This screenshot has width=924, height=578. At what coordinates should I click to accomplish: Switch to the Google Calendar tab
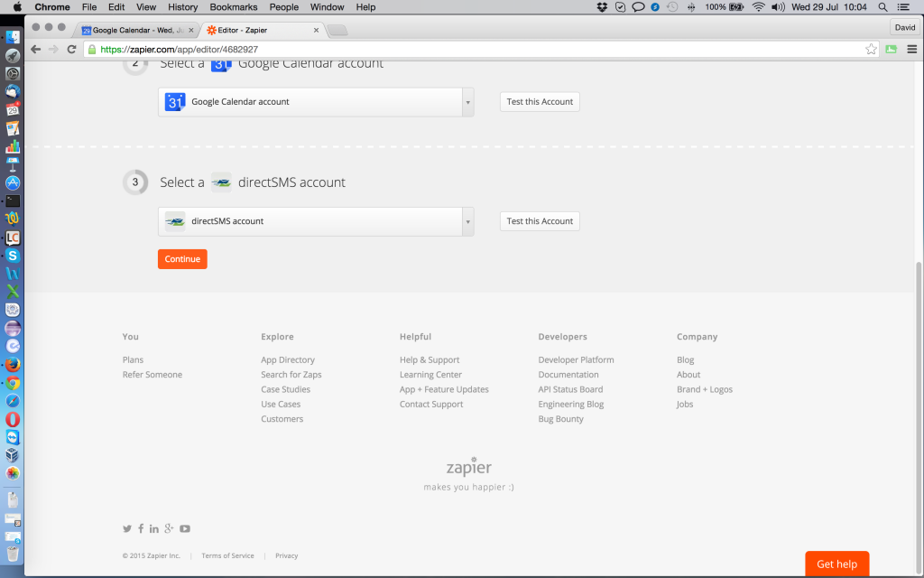[x=137, y=30]
